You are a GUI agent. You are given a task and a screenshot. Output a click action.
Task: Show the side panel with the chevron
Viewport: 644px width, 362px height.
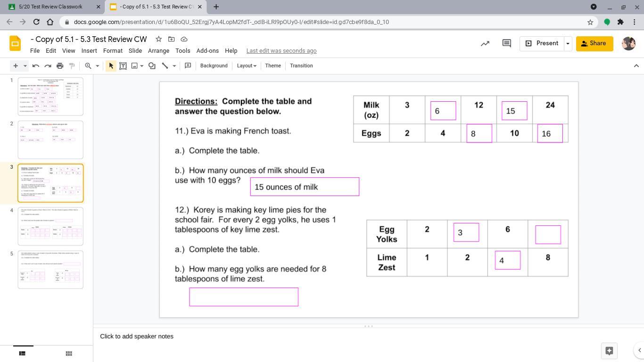coord(639,350)
